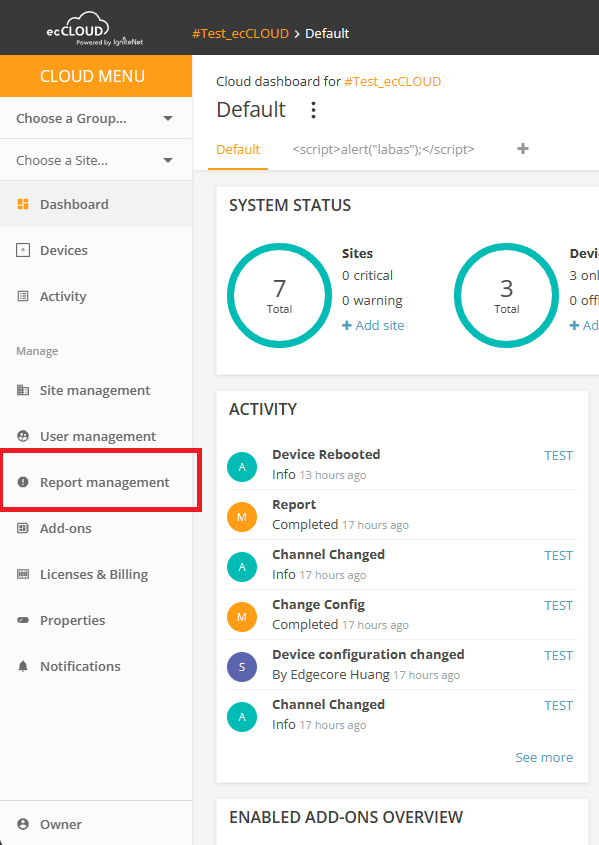
Task: Expand the Choose a Group dropdown
Action: pyautogui.click(x=96, y=117)
